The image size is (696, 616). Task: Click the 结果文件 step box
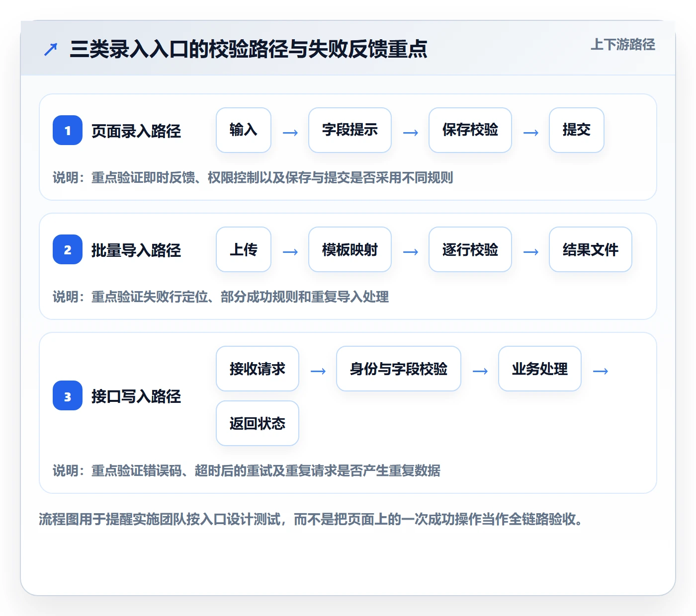click(x=591, y=249)
